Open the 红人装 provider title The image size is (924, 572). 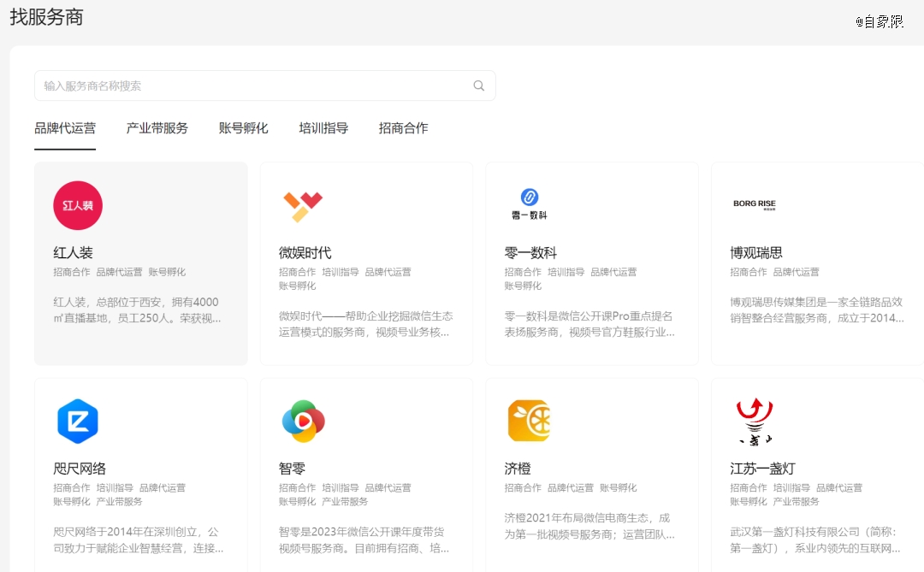[73, 253]
